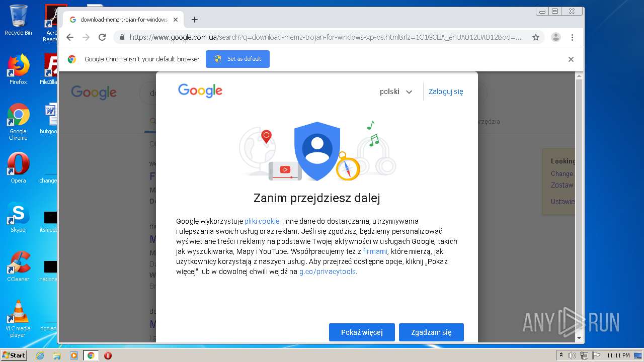Click the address bar URL
Screen dimensions: 644x362
coord(326,37)
